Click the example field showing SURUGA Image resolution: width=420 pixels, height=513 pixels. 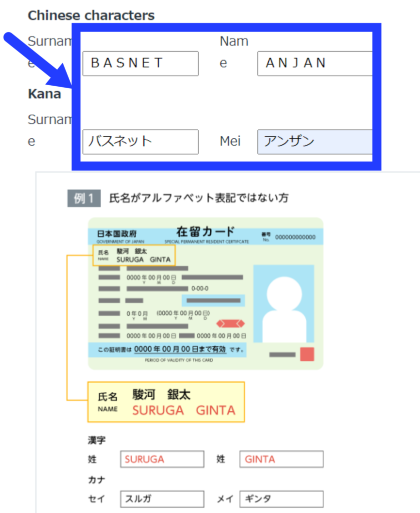pos(162,459)
